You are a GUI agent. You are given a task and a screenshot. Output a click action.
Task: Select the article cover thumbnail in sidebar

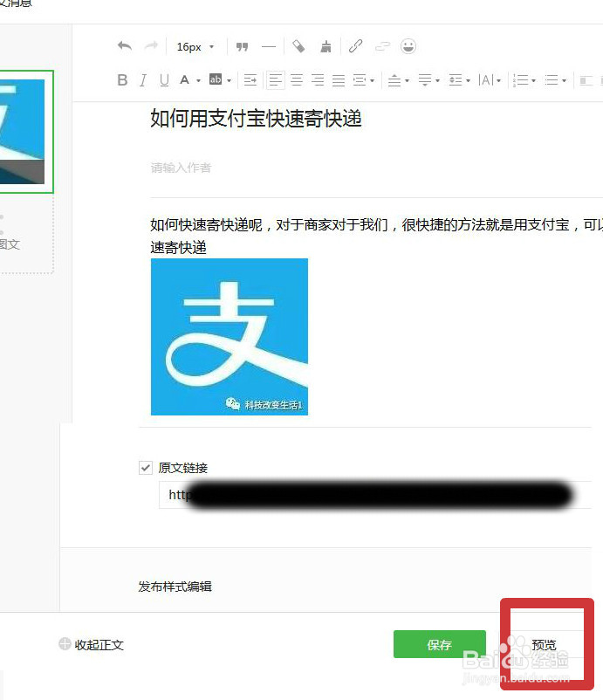pyautogui.click(x=23, y=132)
